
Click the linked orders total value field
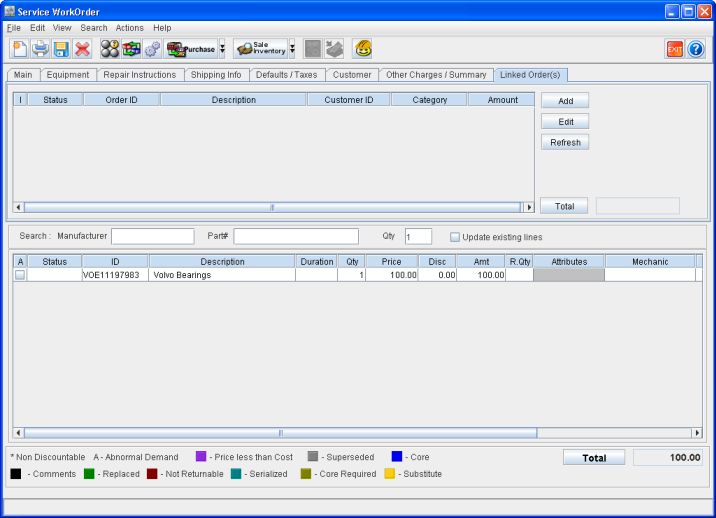638,206
